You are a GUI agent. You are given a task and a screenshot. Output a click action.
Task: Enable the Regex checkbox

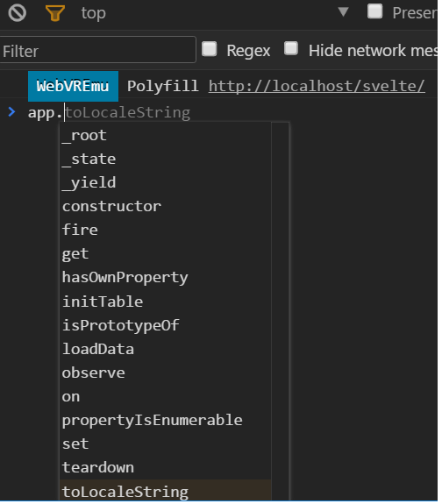[209, 49]
